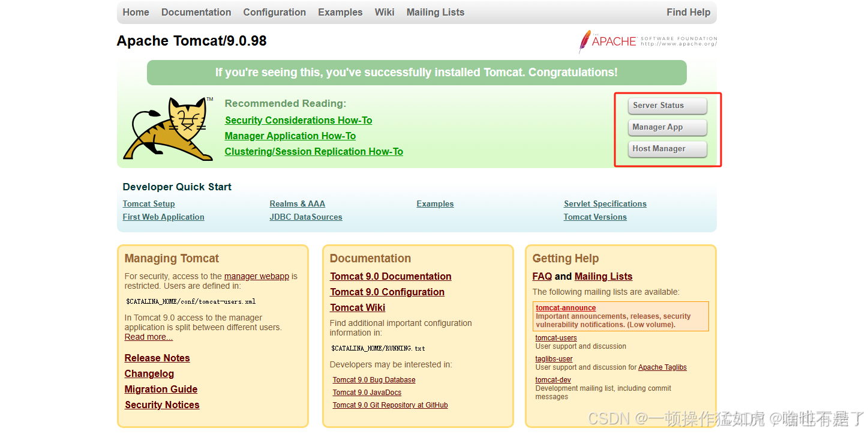Open Tomcat 9.0 Documentation link
This screenshot has width=868, height=434.
click(x=391, y=276)
